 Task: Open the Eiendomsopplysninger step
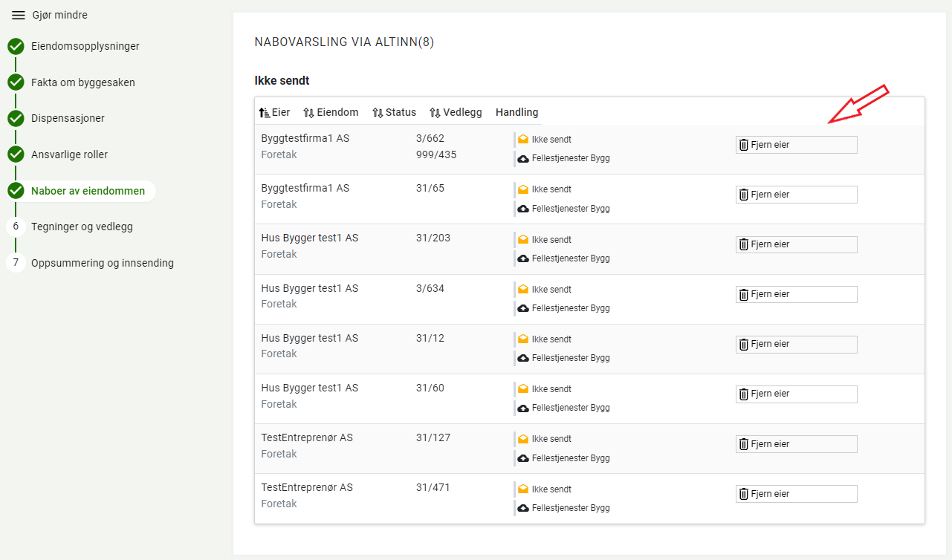[x=85, y=46]
